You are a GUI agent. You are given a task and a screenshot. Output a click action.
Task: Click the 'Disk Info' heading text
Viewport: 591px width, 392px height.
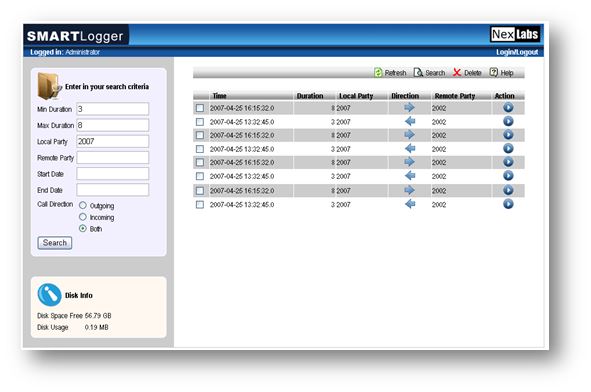tap(78, 295)
